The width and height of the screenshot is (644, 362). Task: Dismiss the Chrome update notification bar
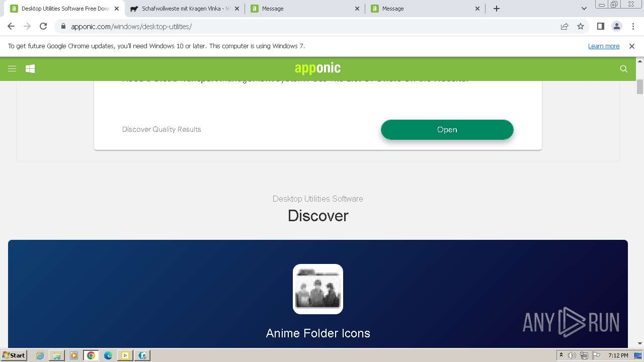632,46
